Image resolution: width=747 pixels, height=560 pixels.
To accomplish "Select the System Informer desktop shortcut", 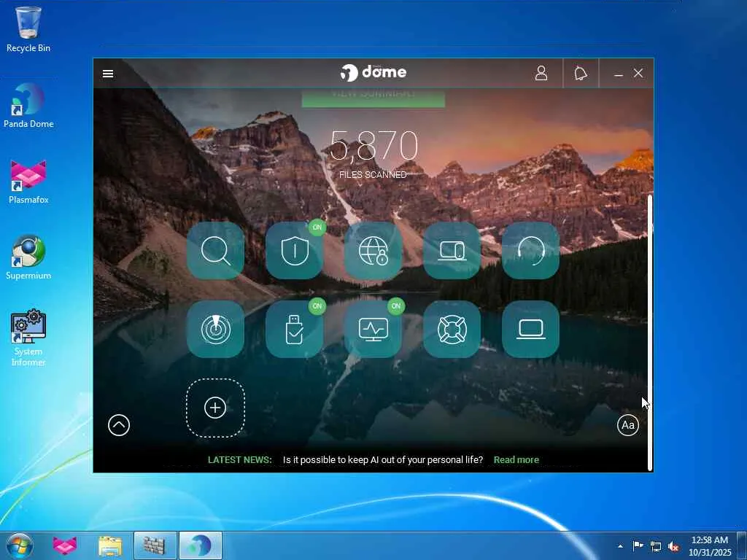I will 28,338.
